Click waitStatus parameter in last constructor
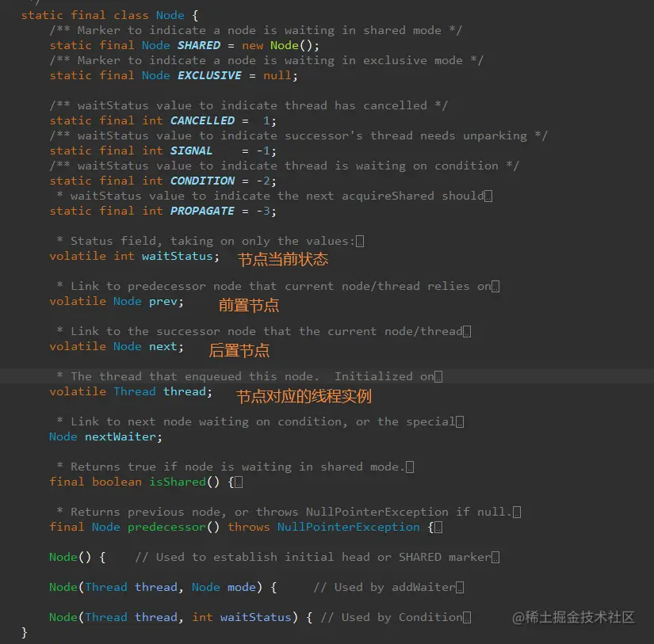Image resolution: width=654 pixels, height=644 pixels. tap(256, 617)
